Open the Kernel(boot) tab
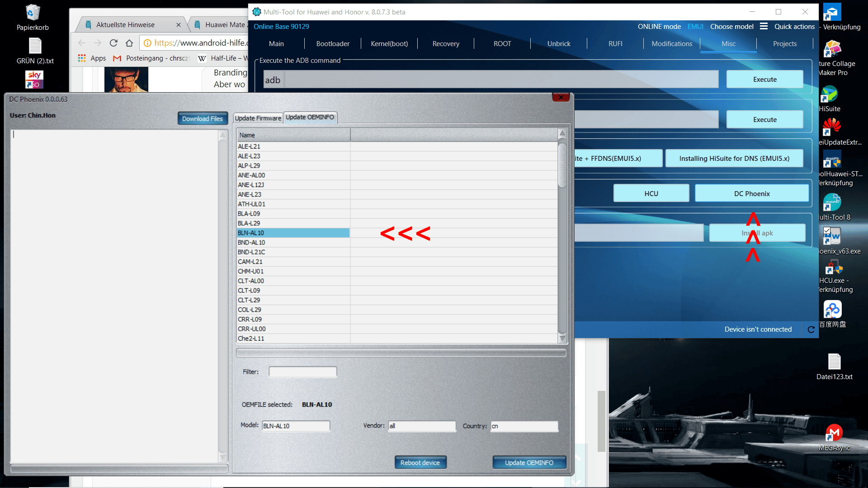 [389, 44]
